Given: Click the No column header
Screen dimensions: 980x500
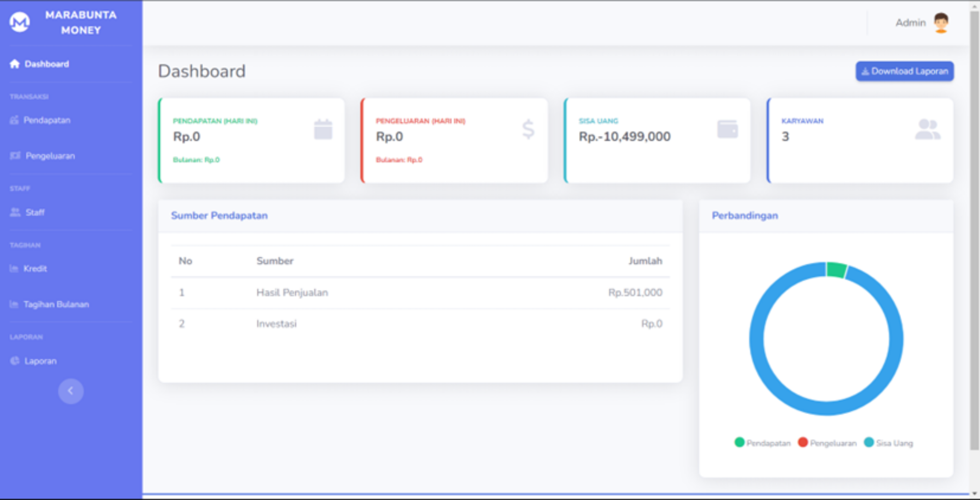Looking at the screenshot, I should (x=185, y=261).
